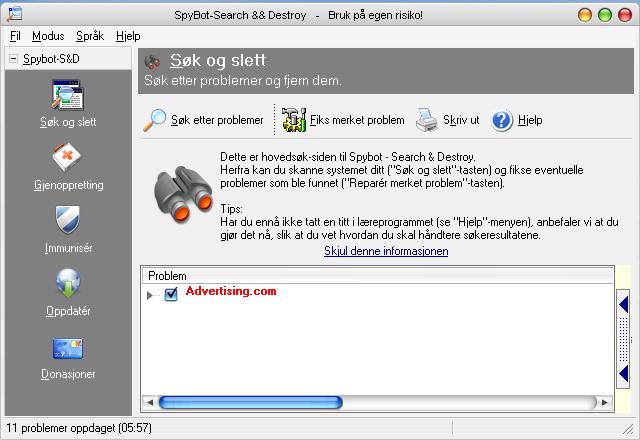
Task: Click the horizontal scrollbar blue thumb
Action: point(250,402)
